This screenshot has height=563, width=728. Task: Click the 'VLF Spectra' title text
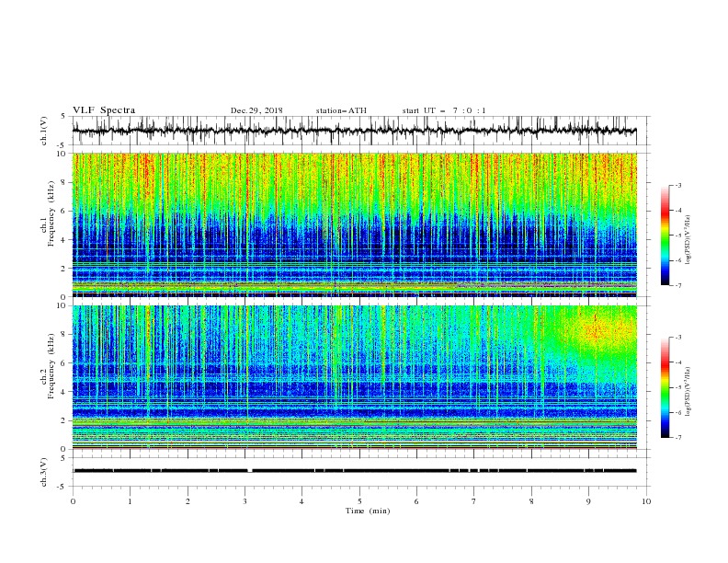point(104,110)
